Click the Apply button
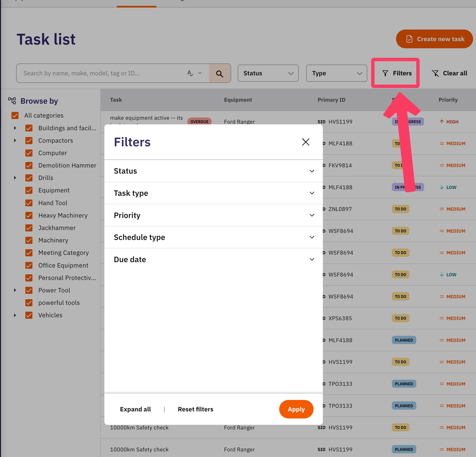The image size is (476, 457). (296, 409)
